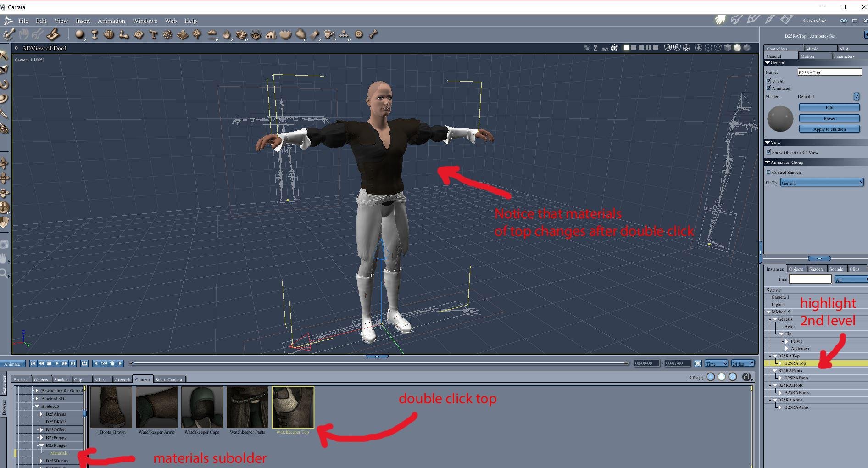Screen dimensions: 868x468
Task: Click the eye icon beside Assemble
Action: tap(843, 21)
